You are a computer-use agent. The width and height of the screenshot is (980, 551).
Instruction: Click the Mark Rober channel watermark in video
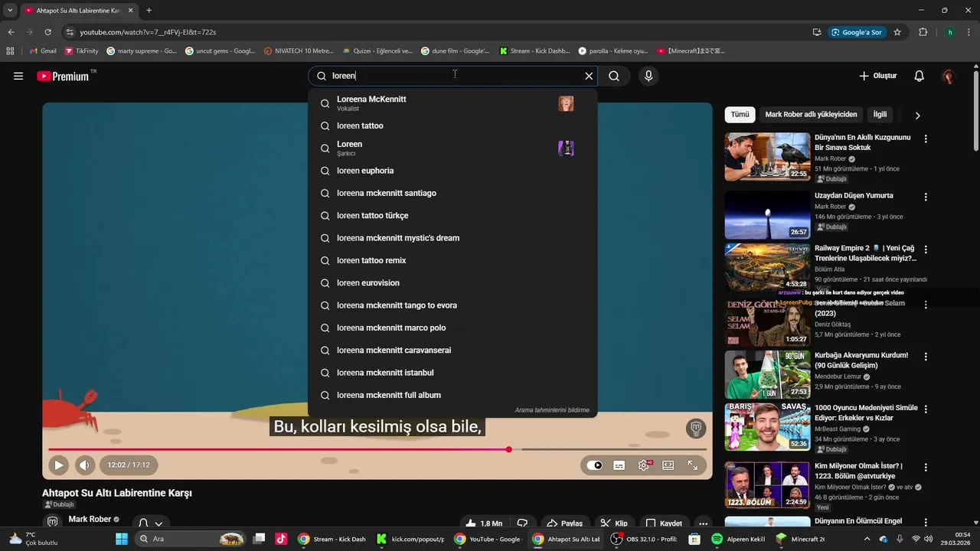tap(695, 427)
